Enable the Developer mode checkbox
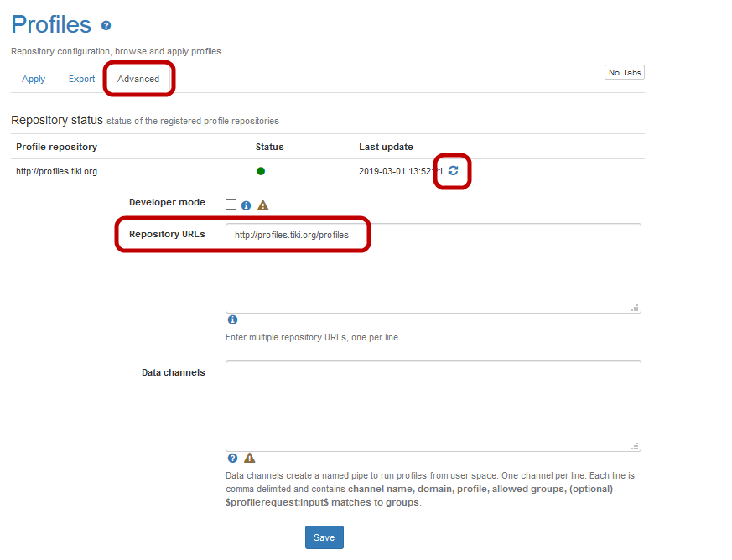Image resolution: width=732 pixels, height=560 pixels. point(231,204)
